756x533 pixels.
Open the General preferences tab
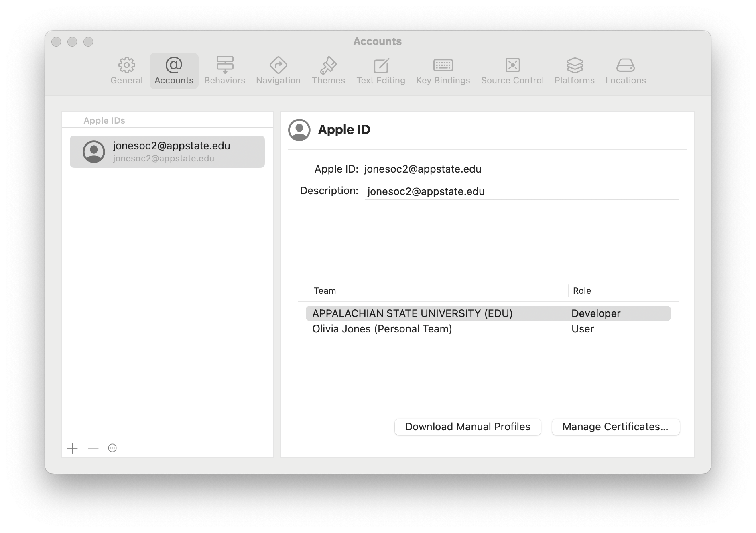126,71
